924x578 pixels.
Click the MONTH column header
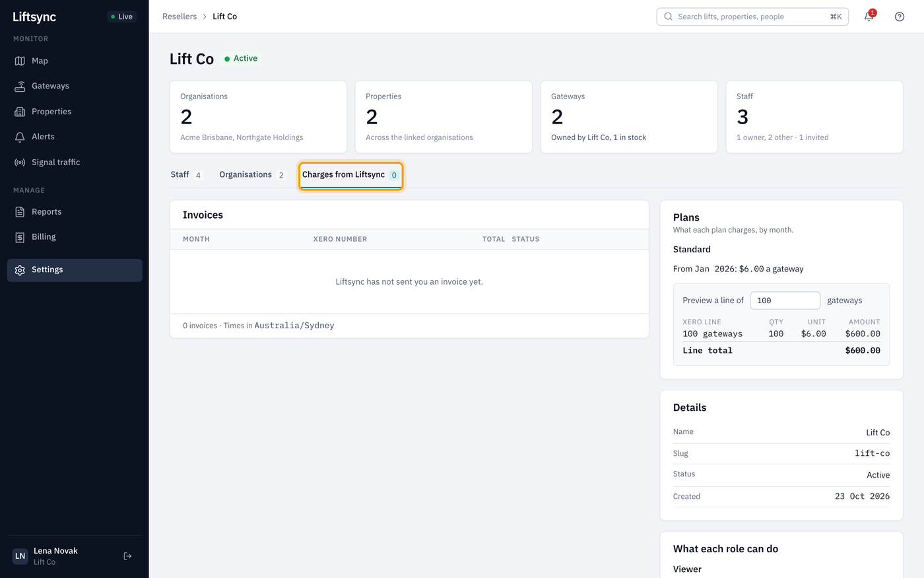(196, 239)
